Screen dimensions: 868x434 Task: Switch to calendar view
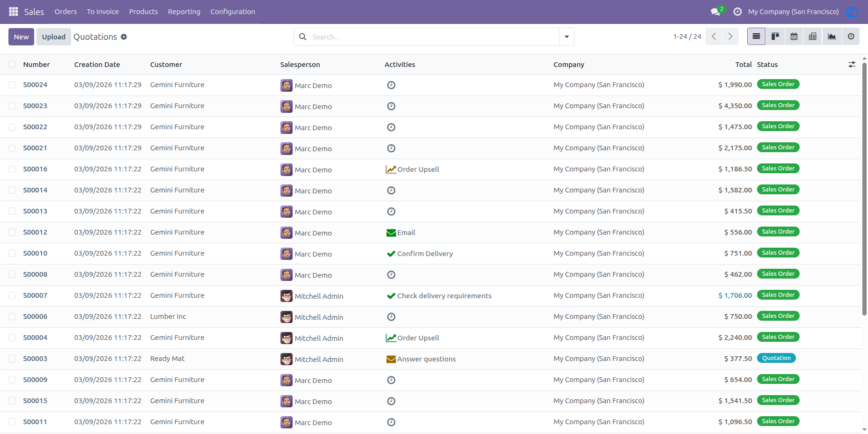(x=794, y=37)
